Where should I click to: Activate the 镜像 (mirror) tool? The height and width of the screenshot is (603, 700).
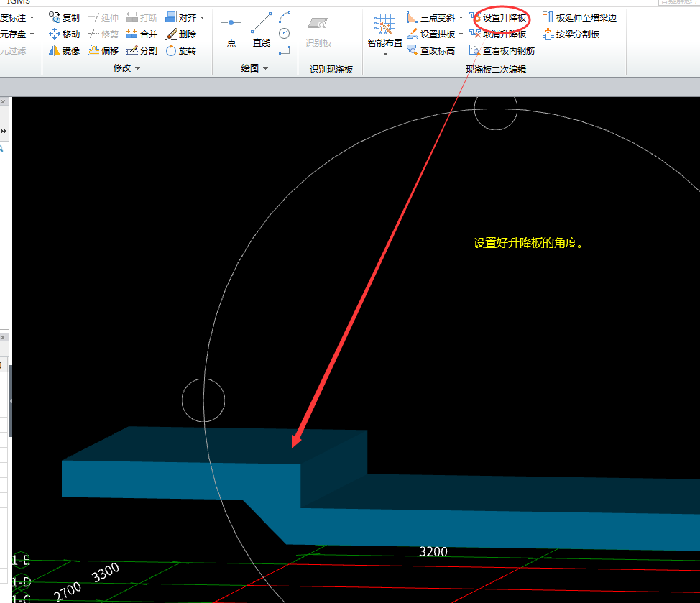coord(64,50)
